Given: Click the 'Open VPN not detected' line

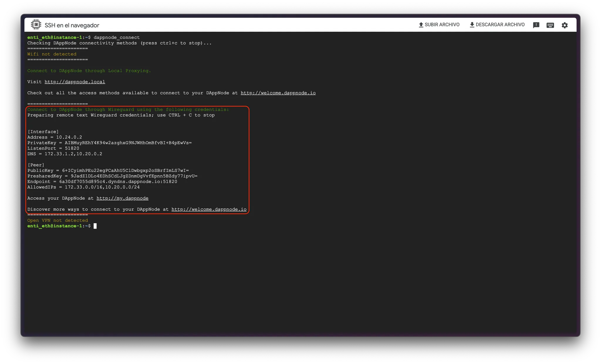Looking at the screenshot, I should click(x=58, y=221).
